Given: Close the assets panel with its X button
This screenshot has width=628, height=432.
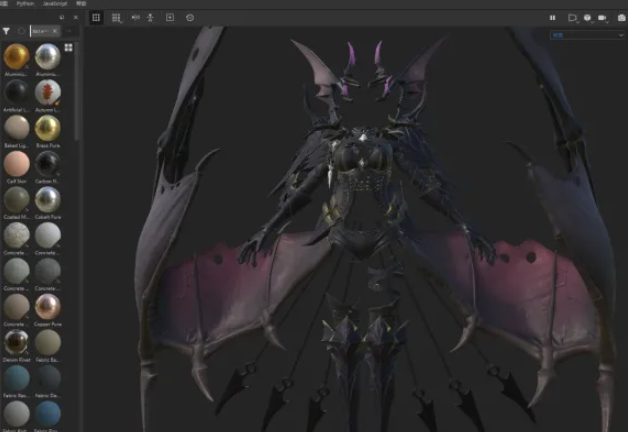Looking at the screenshot, I should [x=77, y=18].
